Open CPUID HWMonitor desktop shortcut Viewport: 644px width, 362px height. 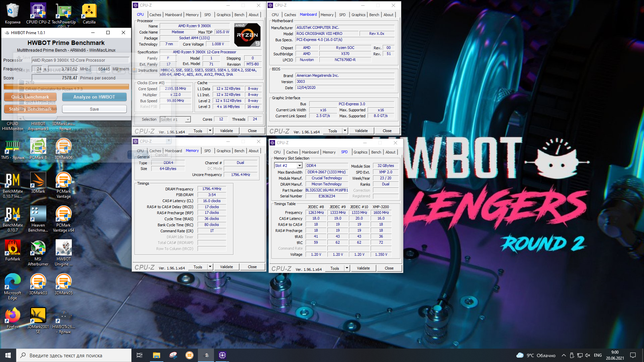tap(13, 126)
